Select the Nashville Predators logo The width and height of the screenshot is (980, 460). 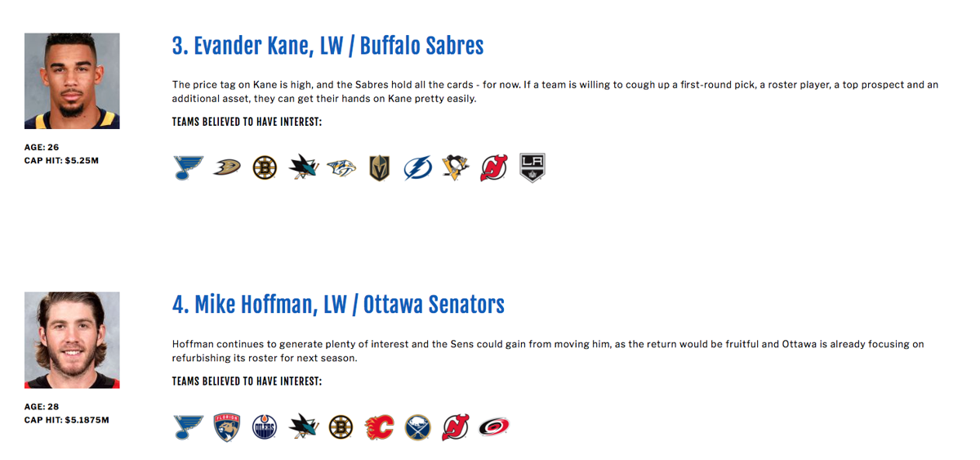click(x=341, y=167)
